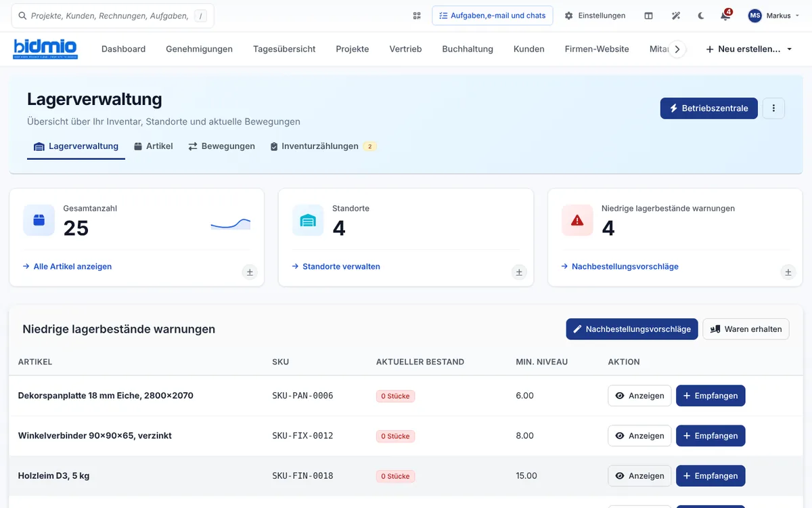Open Projekte in the navigation bar

(x=353, y=49)
